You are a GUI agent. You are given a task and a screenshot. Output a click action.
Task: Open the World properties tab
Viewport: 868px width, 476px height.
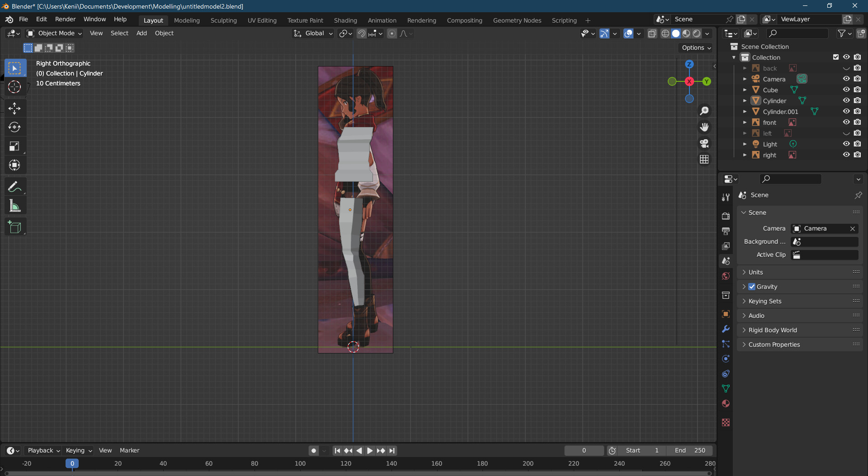[x=726, y=276]
